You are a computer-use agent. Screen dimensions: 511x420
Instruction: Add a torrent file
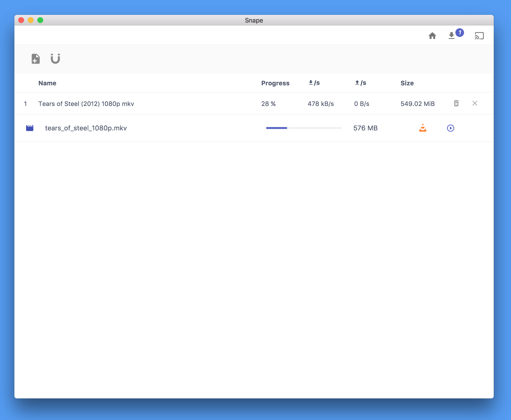(35, 59)
